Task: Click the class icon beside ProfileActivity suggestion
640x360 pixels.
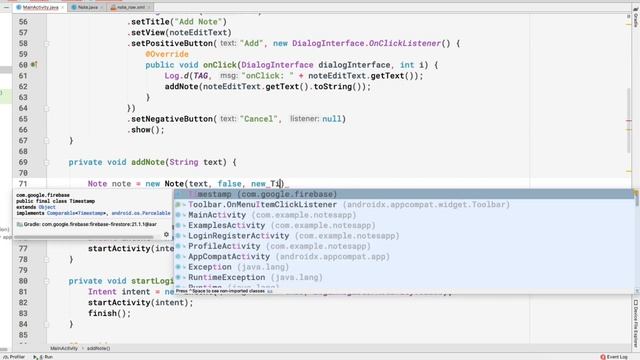Action: (179, 246)
